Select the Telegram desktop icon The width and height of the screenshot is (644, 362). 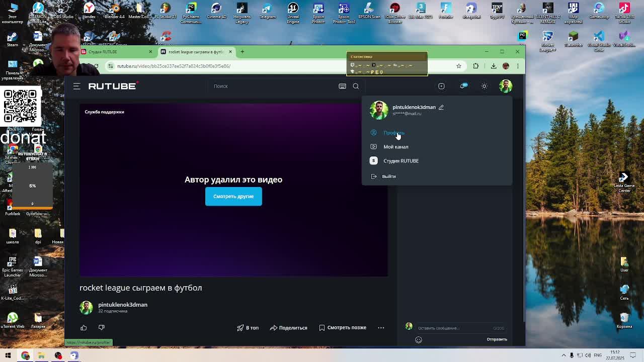tap(267, 11)
